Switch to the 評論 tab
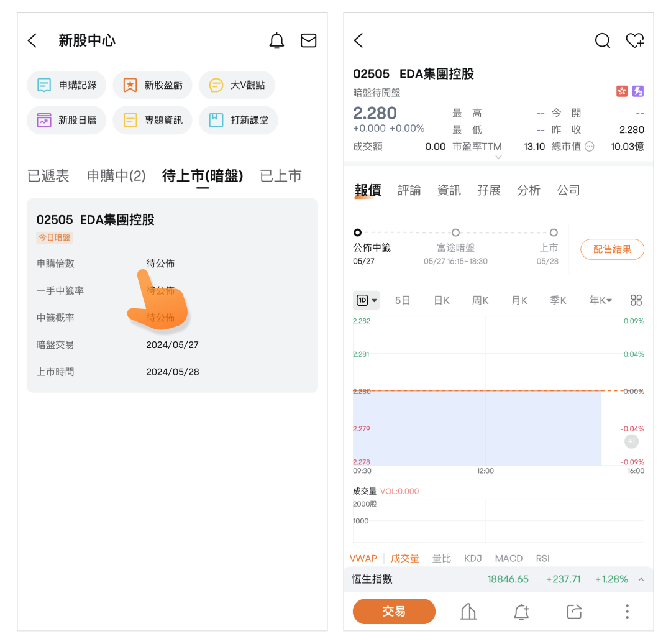 pos(409,190)
